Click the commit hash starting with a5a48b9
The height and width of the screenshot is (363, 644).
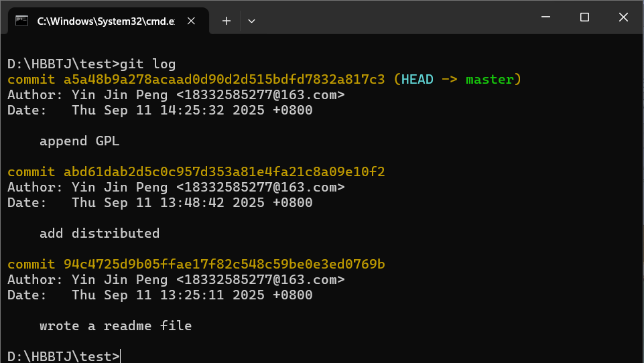224,80
